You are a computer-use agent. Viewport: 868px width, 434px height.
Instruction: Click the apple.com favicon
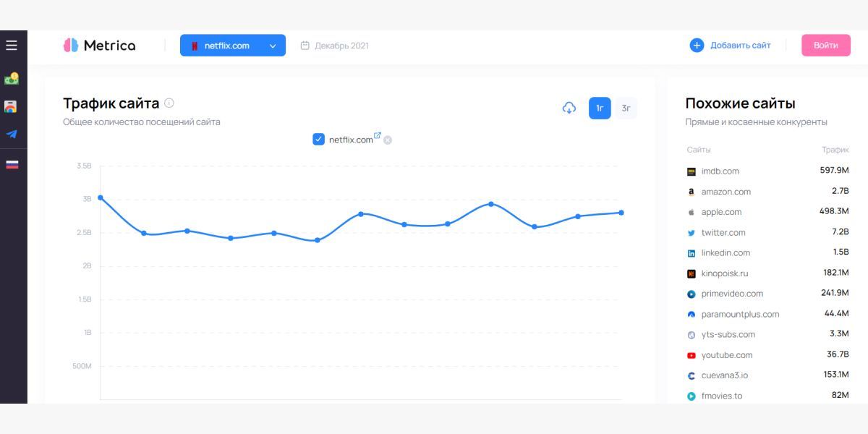pyautogui.click(x=692, y=212)
